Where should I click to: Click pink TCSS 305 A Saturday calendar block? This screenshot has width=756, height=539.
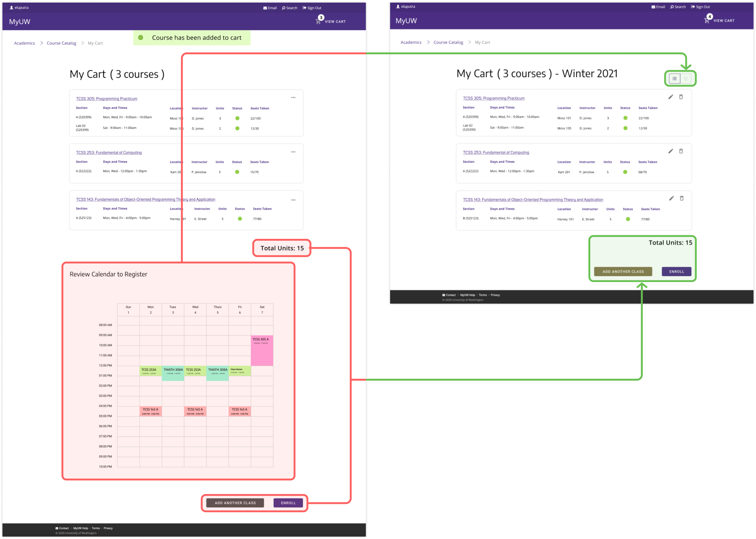[262, 351]
